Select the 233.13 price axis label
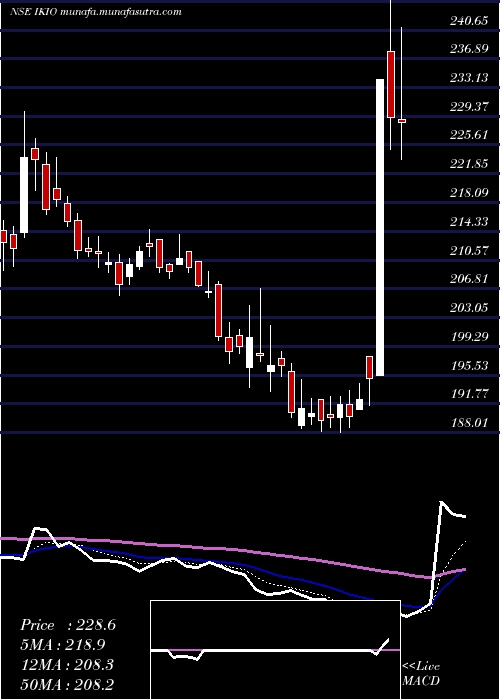The image size is (500, 700). pos(468,78)
